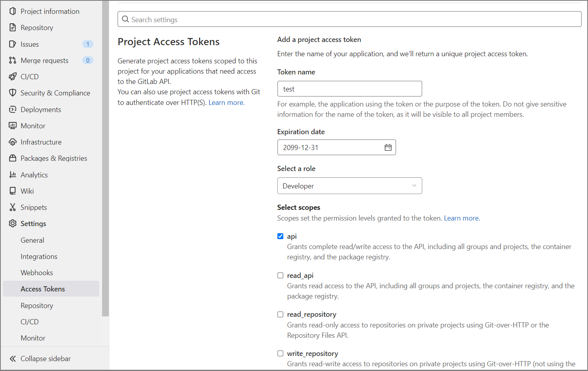
Task: Click the Token name field containing test
Action: click(x=349, y=89)
